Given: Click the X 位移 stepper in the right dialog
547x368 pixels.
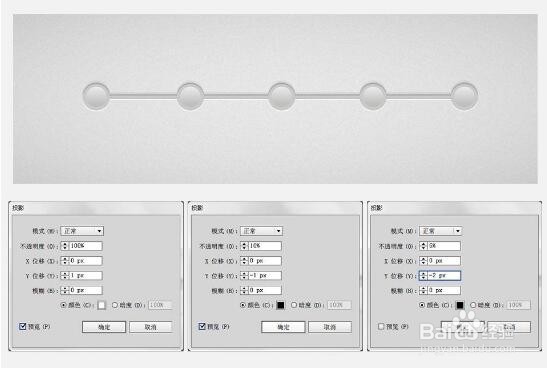Looking at the screenshot, I should (x=423, y=261).
